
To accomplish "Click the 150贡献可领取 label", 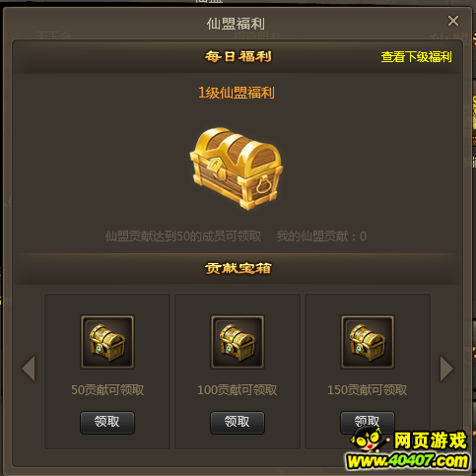I will tap(368, 390).
